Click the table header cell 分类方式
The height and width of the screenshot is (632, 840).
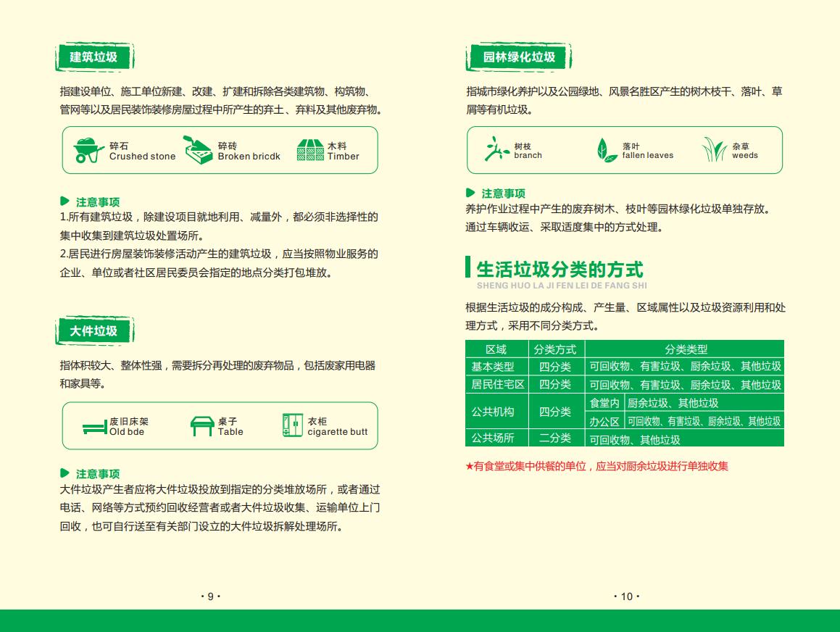[556, 349]
